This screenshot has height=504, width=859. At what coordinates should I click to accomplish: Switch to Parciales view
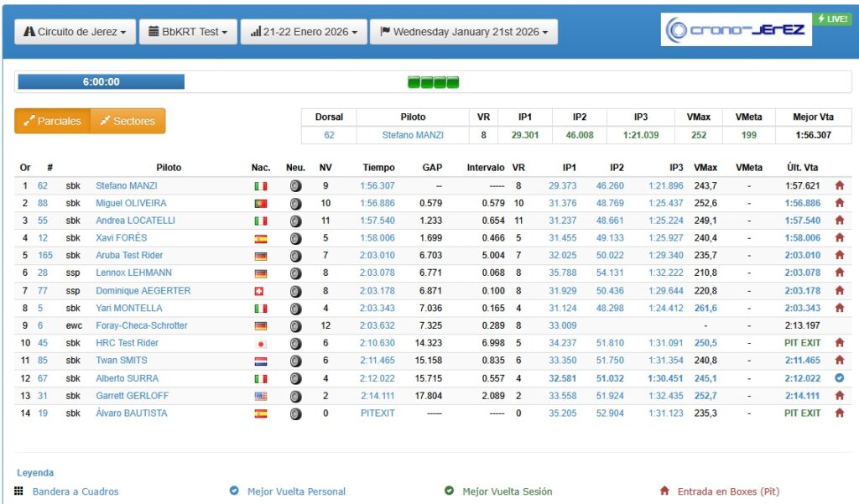click(x=52, y=121)
